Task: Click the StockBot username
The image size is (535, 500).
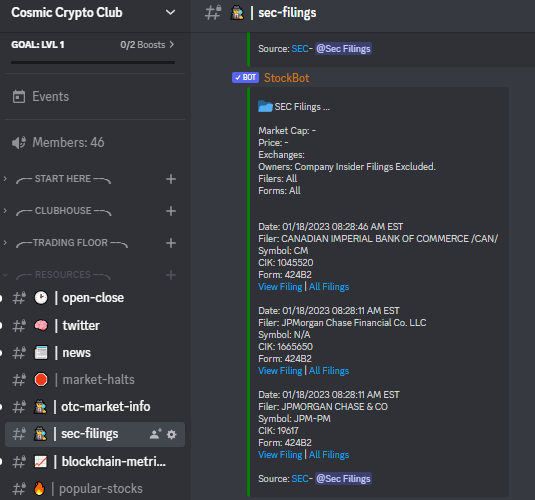Action: pyautogui.click(x=287, y=78)
